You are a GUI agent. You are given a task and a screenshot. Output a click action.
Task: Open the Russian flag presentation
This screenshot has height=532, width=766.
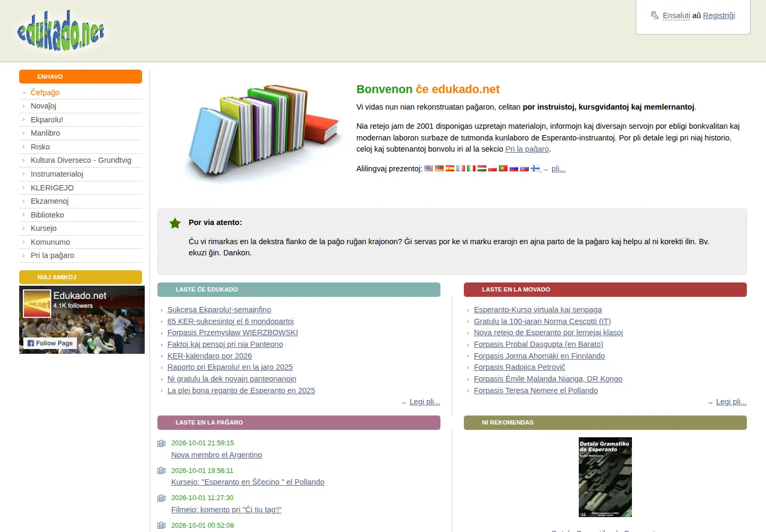click(514, 169)
